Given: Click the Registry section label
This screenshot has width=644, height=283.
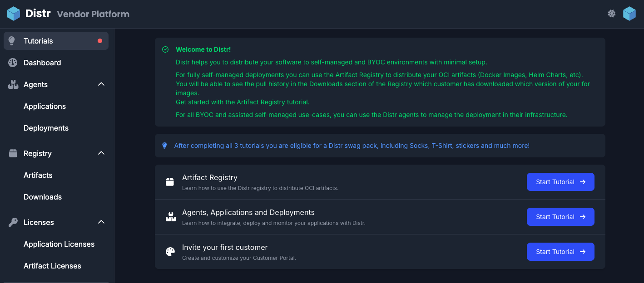Looking at the screenshot, I should coord(38,153).
